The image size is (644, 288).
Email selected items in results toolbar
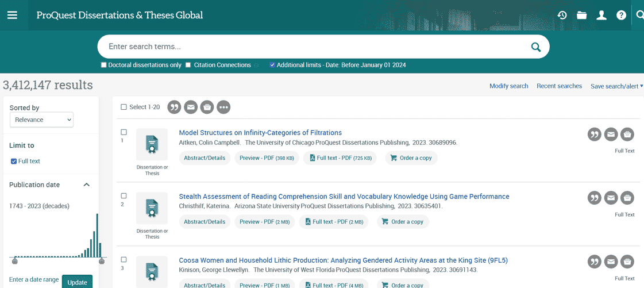click(191, 107)
